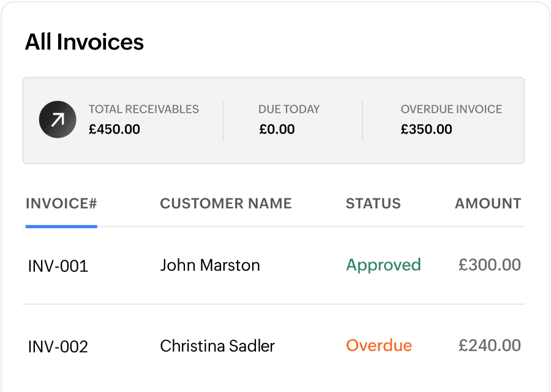551x392 pixels.
Task: Select customer Christina Sadler
Action: pyautogui.click(x=217, y=346)
